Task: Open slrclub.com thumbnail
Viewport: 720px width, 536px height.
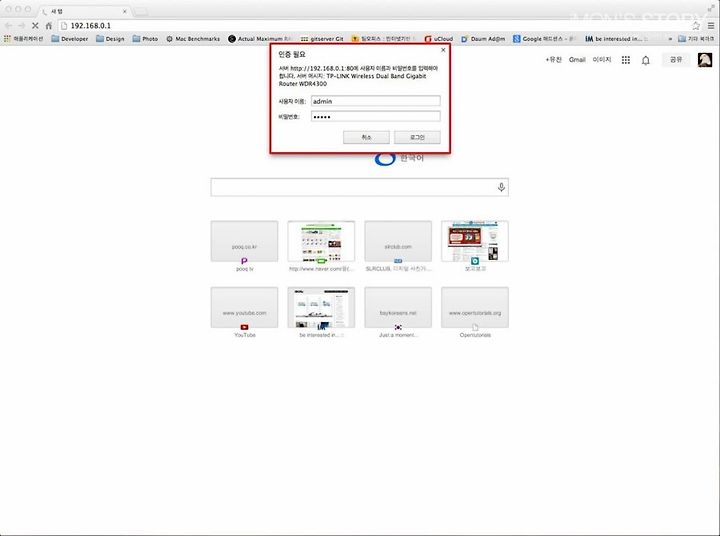Action: click(398, 241)
